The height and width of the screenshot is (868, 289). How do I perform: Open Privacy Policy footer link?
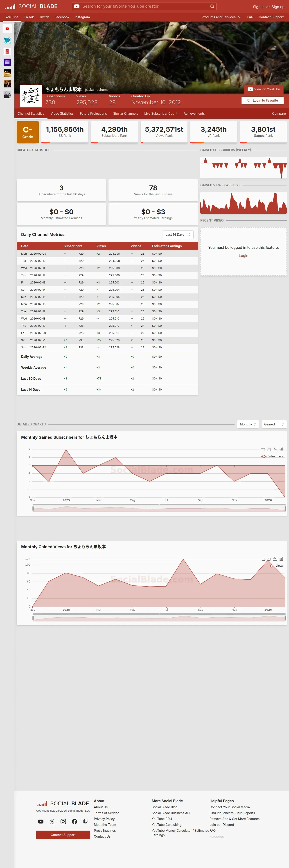pyautogui.click(x=104, y=819)
